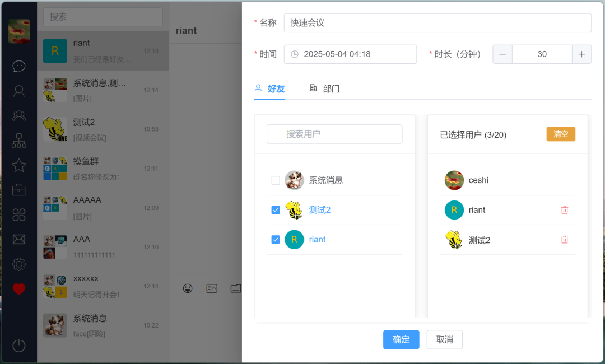Switch to the 部门 tab

pos(325,88)
